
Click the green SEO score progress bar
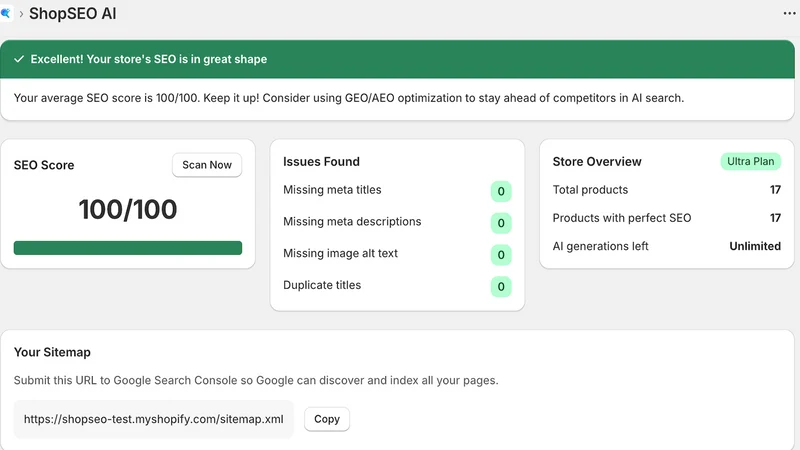tap(128, 248)
